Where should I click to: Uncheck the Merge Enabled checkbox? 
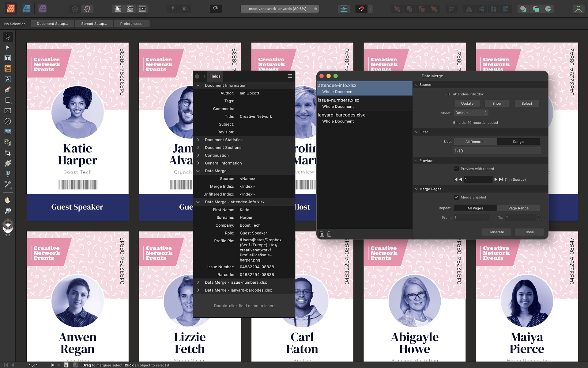(x=457, y=197)
